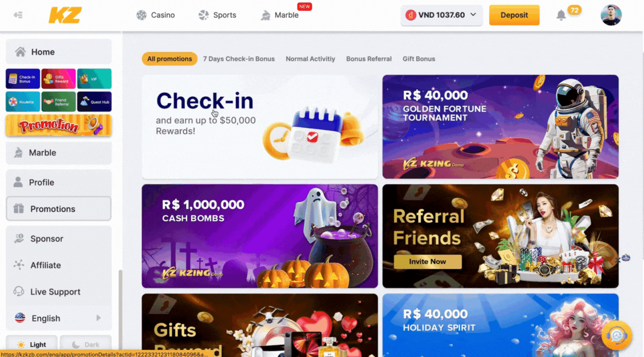Click Invite Now on Referral Friends banner
The width and height of the screenshot is (644, 357).
(428, 262)
